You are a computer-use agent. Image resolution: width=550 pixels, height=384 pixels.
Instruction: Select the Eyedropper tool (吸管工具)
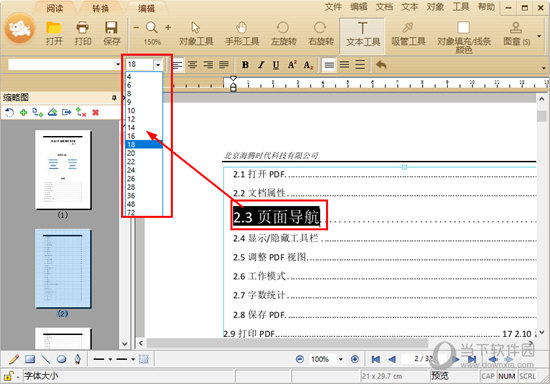pos(408,34)
